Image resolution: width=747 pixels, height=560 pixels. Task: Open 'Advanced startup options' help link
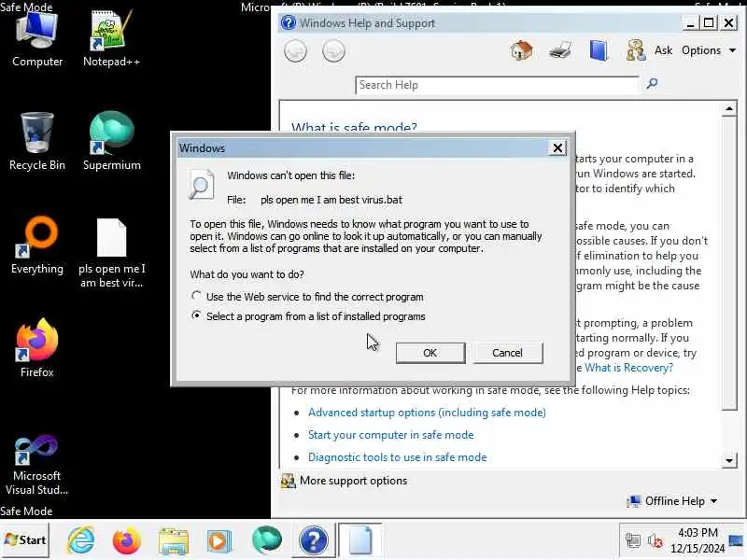[x=427, y=413]
